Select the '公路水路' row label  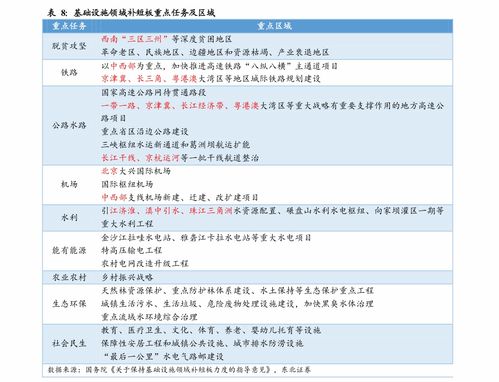[69, 125]
